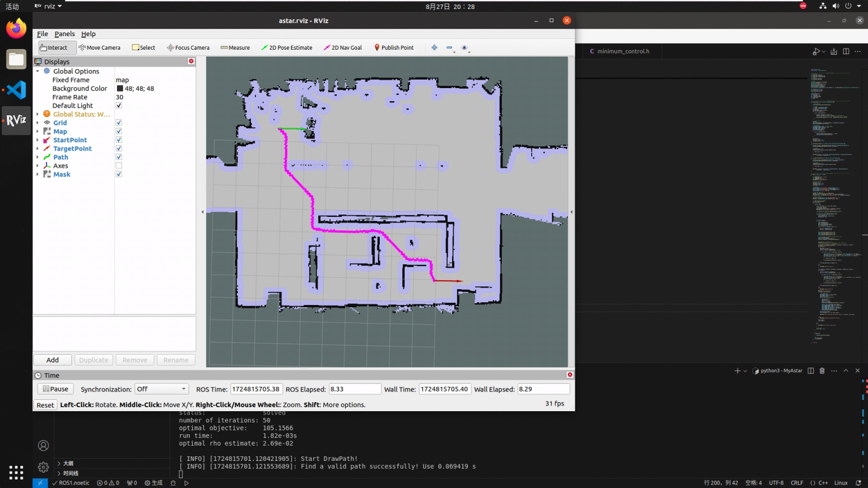Open Visual Studio Code from dock

[x=16, y=90]
